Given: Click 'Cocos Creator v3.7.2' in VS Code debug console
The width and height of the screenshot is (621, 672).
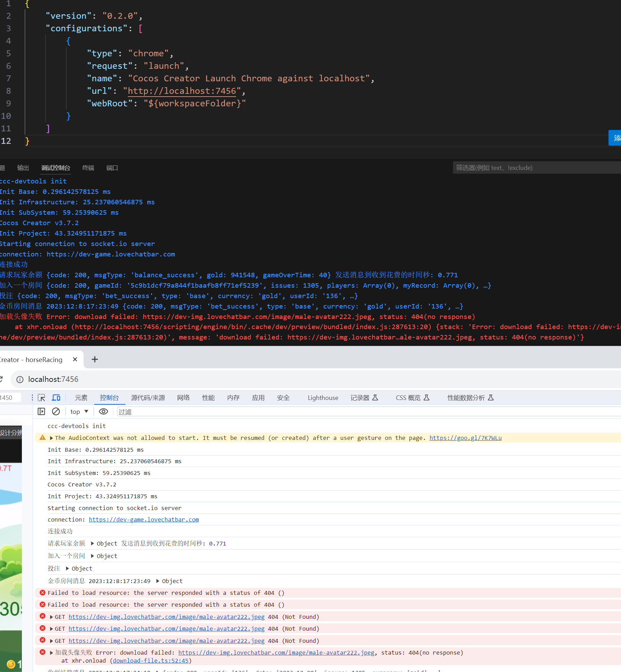Looking at the screenshot, I should (39, 223).
